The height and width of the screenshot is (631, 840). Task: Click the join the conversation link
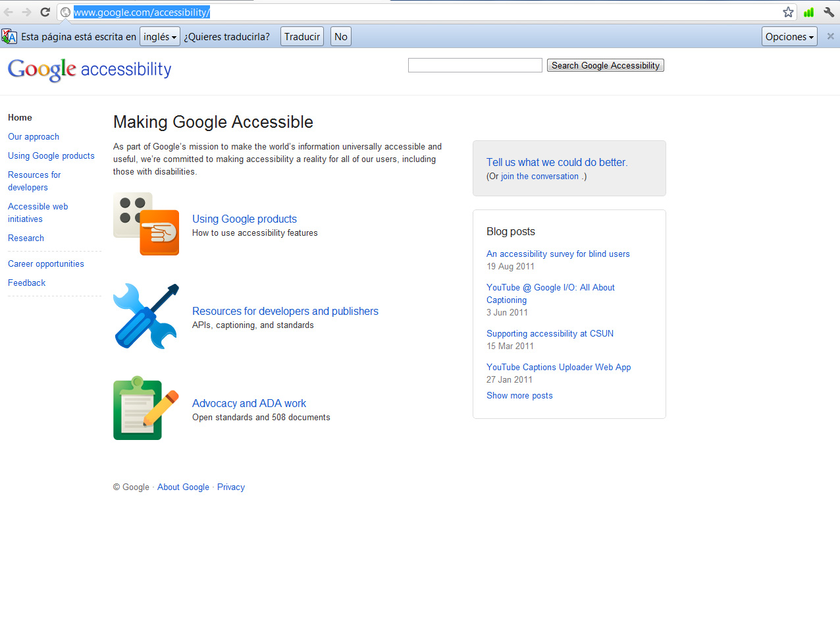pos(540,176)
